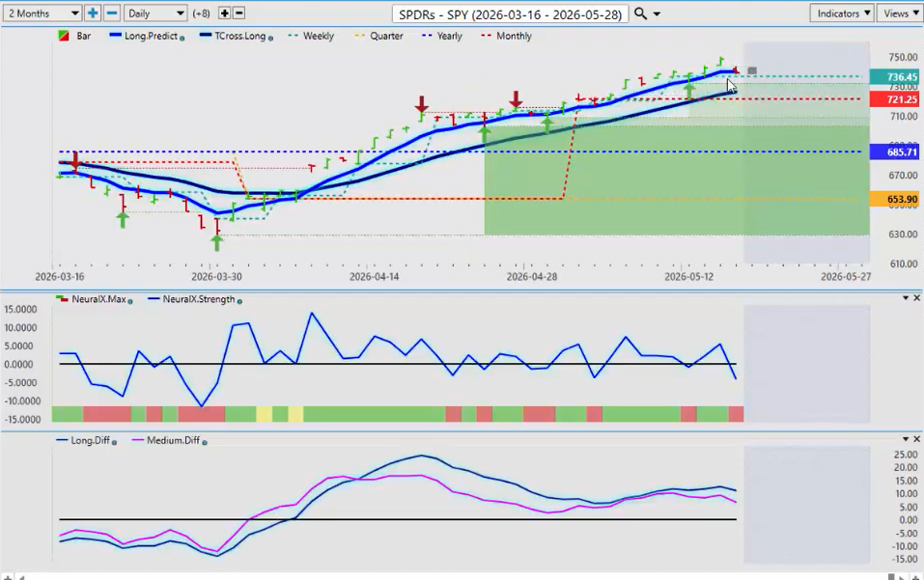
Task: Click the 685.71 yearly price tag
Action: [x=894, y=152]
